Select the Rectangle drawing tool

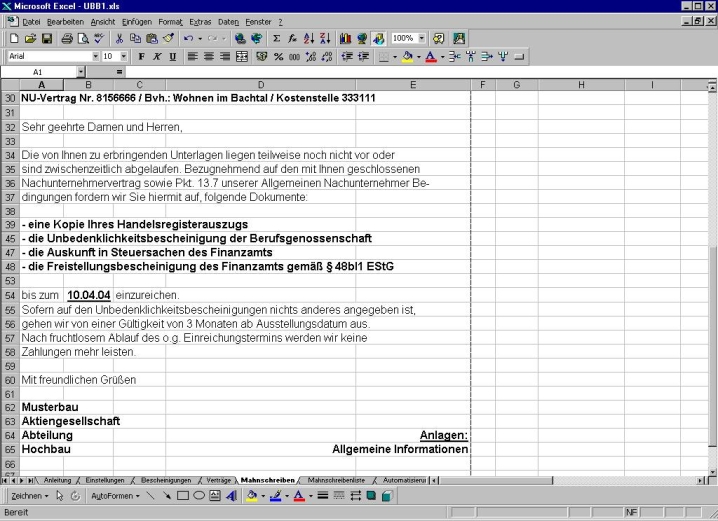point(183,495)
